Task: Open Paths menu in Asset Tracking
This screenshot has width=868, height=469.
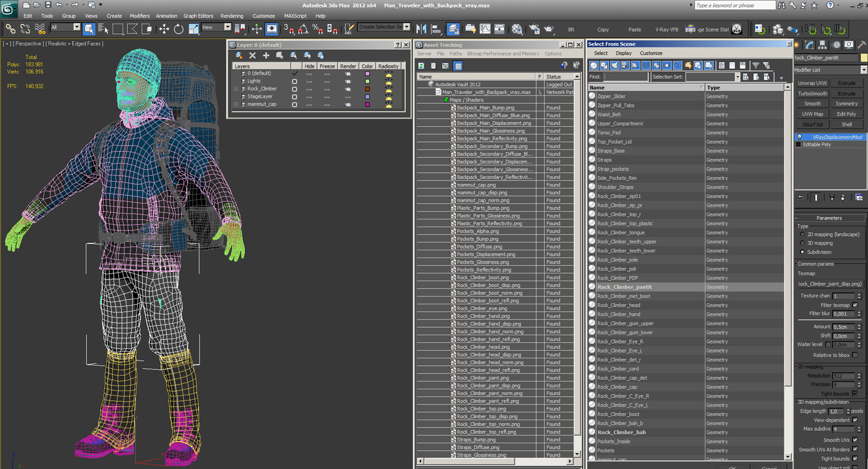Action: point(456,53)
